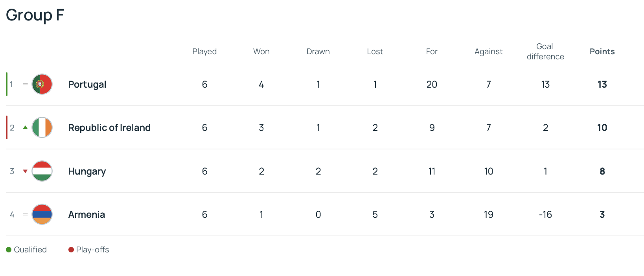
Task: Click the Armenia flag icon
Action: click(42, 214)
